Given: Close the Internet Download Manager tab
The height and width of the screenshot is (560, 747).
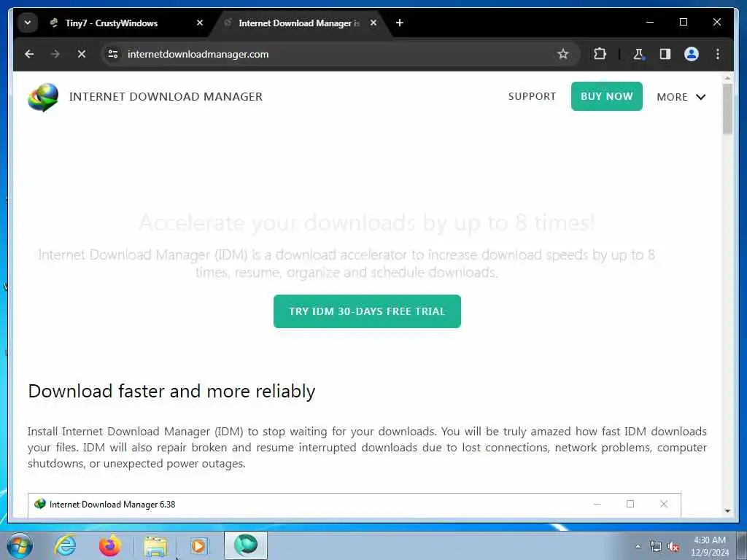Looking at the screenshot, I should pyautogui.click(x=373, y=23).
